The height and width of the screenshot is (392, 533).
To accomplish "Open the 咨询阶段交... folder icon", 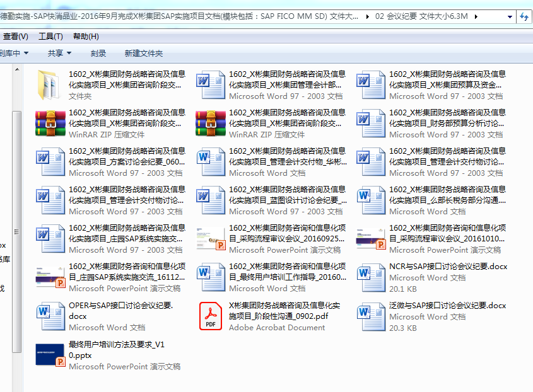I will pyautogui.click(x=50, y=85).
